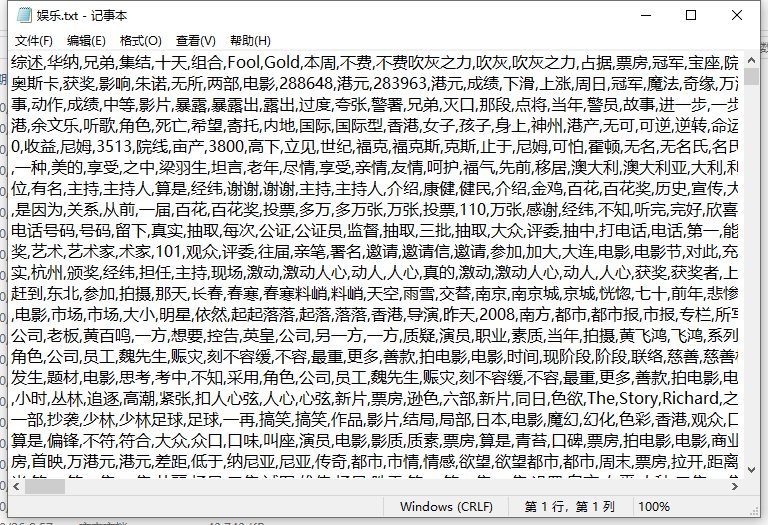Click the word 青苔 in the text
Screen dimensions: 768x525
[x=531, y=441]
